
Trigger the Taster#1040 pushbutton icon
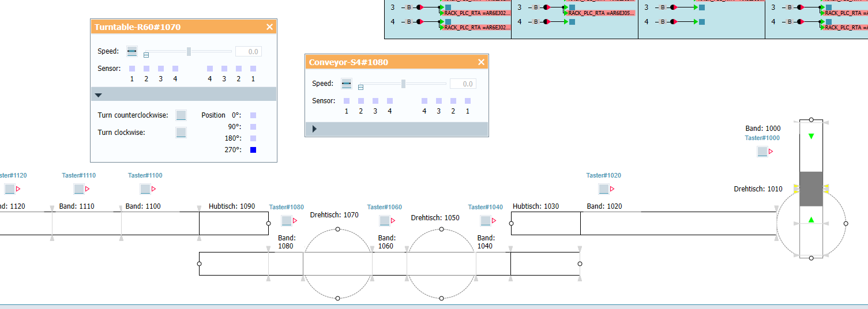coord(486,221)
